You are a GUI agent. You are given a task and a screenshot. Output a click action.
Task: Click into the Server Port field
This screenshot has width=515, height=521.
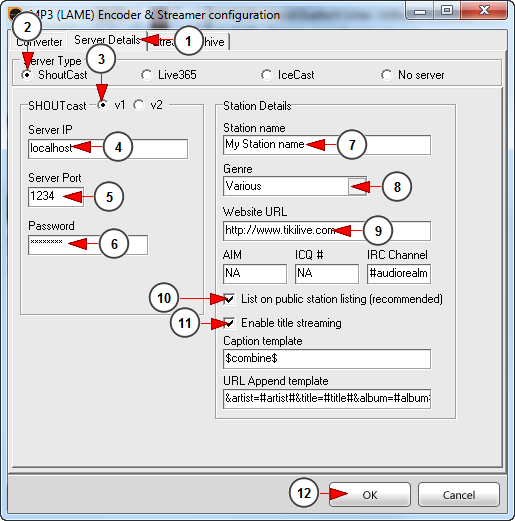pos(56,197)
